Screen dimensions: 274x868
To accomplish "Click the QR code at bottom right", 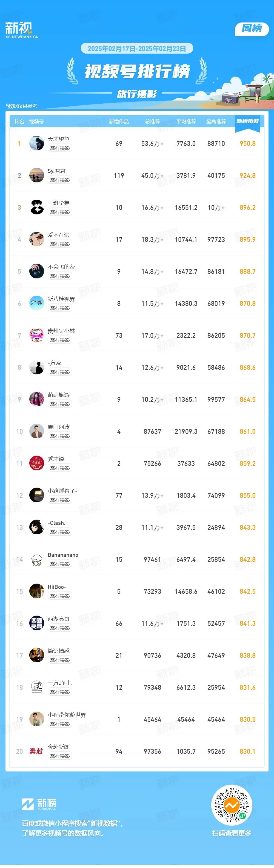I will 232,806.
